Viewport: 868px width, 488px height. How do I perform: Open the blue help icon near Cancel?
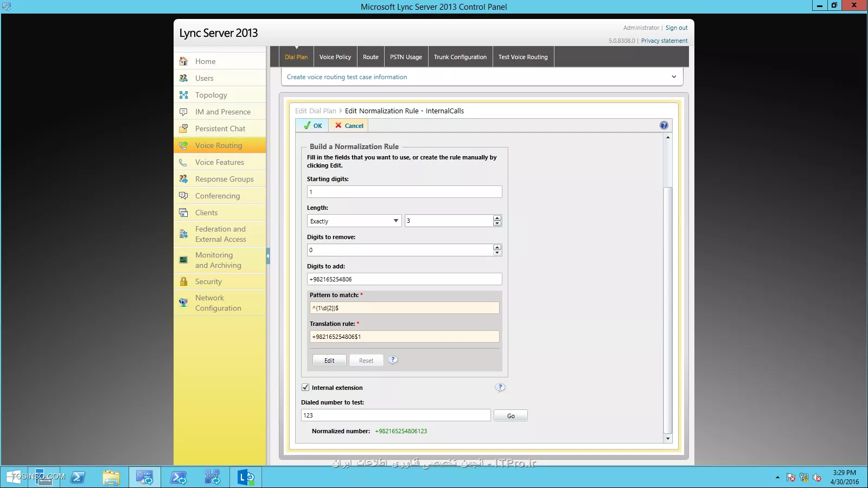[663, 125]
